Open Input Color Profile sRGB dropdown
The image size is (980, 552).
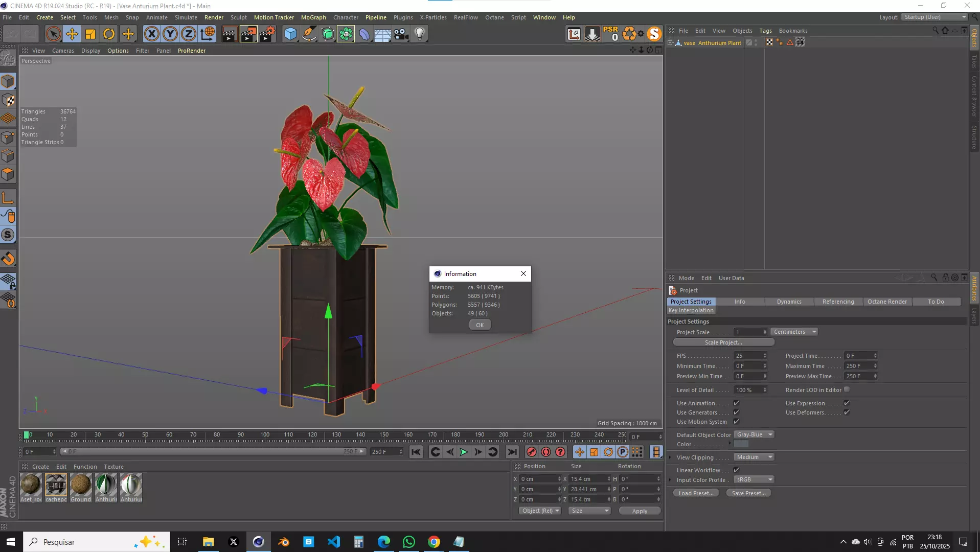[754, 479]
